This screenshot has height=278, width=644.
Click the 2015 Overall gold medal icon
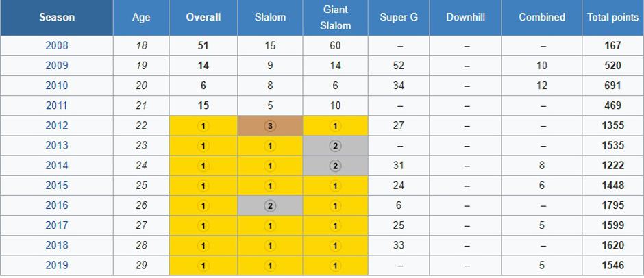coord(203,186)
